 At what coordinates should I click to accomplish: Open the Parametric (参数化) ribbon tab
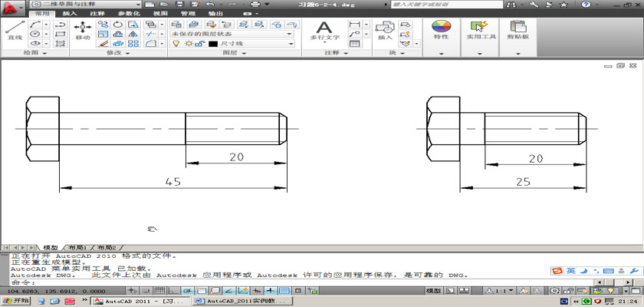tap(127, 14)
